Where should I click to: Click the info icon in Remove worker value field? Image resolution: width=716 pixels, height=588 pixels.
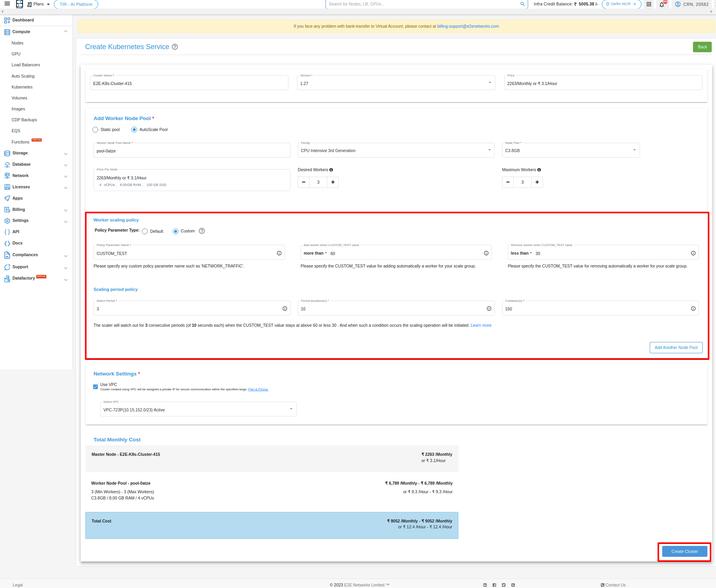coord(693,253)
